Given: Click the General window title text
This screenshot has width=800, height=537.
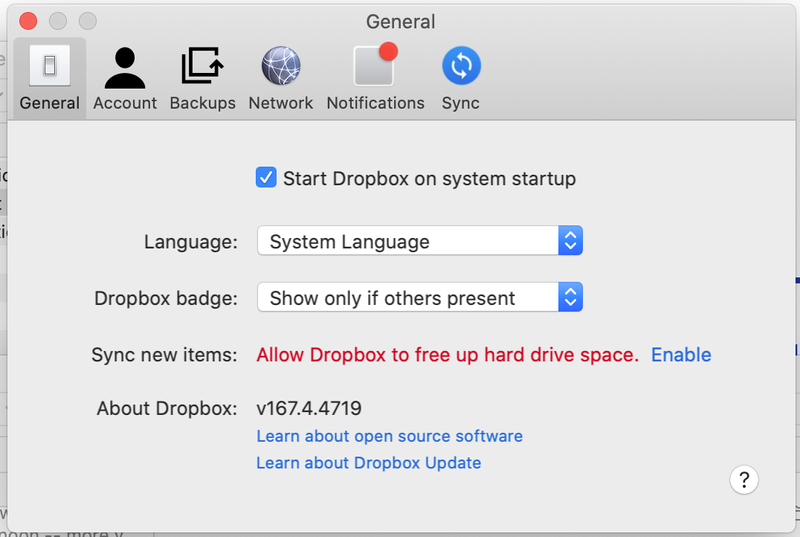Looking at the screenshot, I should coord(400,21).
